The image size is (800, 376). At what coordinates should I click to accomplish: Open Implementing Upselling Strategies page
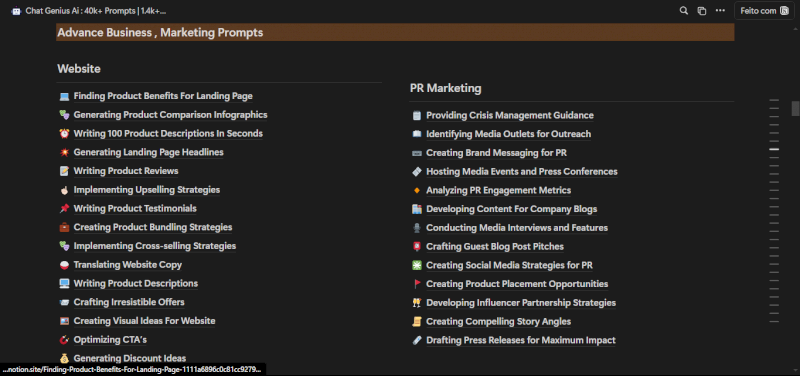[147, 190]
